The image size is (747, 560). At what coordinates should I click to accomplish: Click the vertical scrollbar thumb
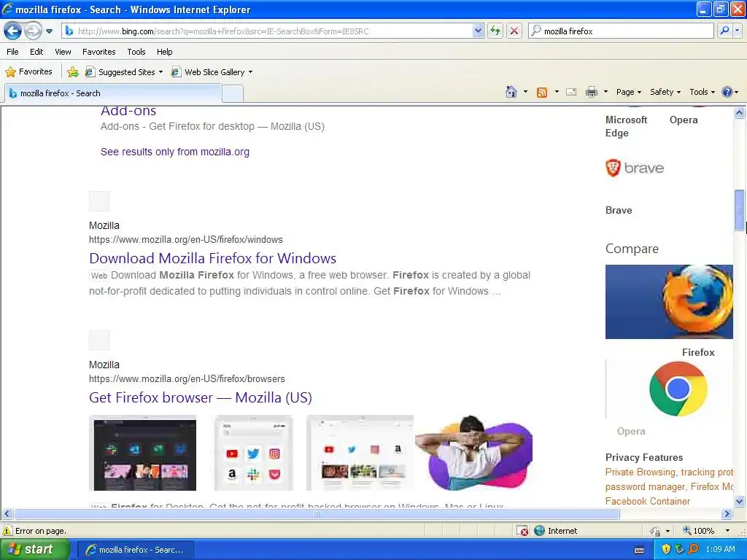point(740,209)
